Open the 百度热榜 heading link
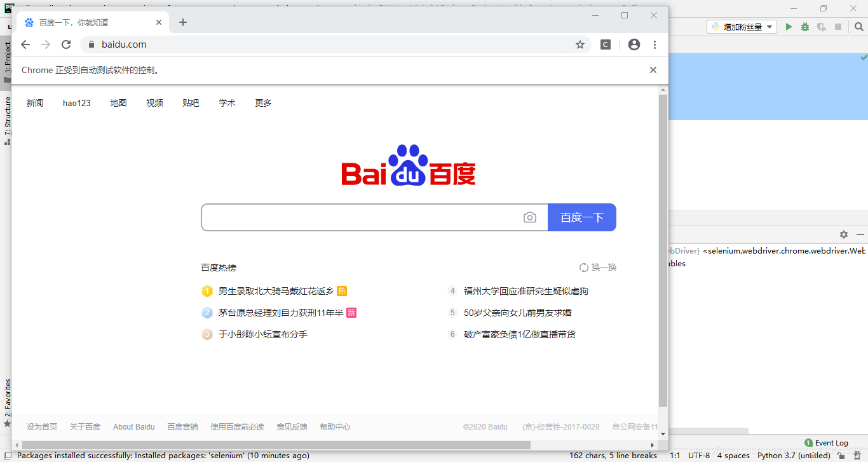The height and width of the screenshot is (462, 868). point(219,268)
